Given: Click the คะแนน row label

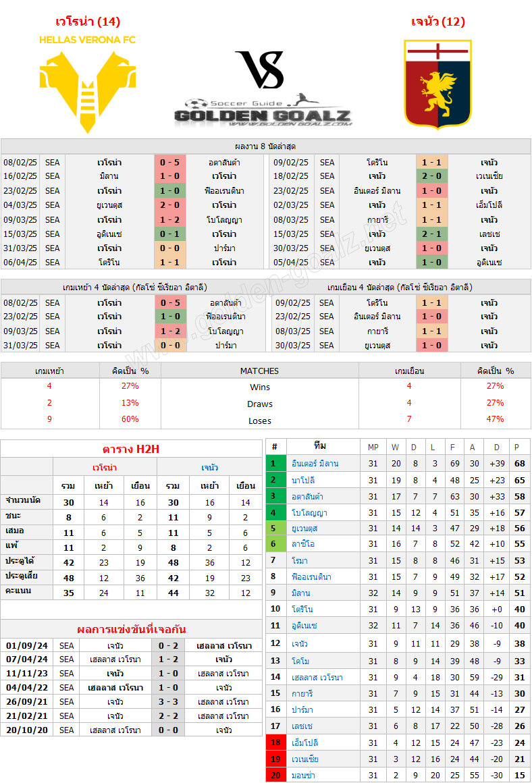Looking at the screenshot, I should click(x=18, y=591).
